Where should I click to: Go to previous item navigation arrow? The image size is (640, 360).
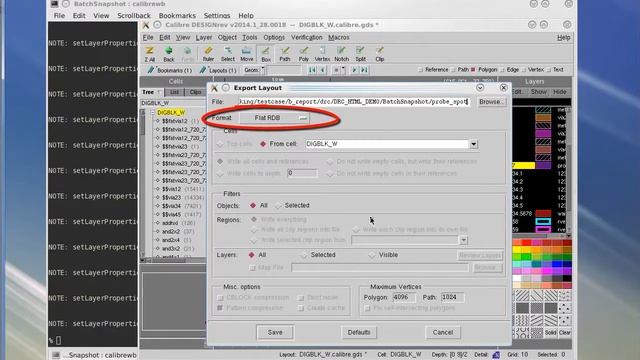click(322, 70)
